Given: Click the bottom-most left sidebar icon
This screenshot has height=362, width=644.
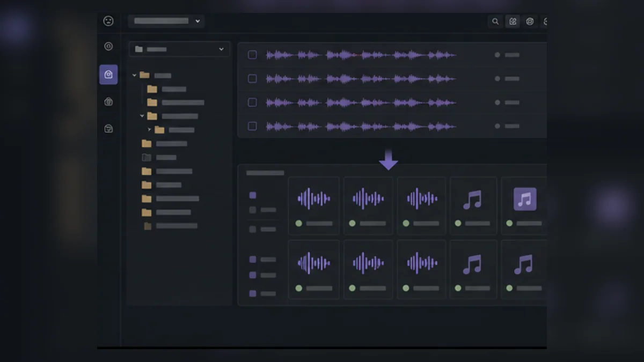Looking at the screenshot, I should pyautogui.click(x=108, y=129).
